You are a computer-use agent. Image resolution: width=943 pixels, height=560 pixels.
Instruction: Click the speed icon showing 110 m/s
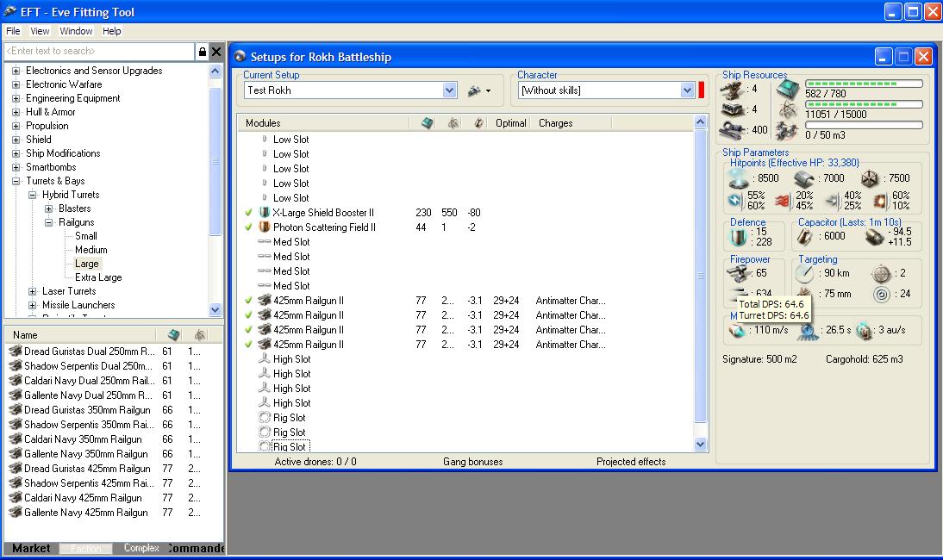(x=737, y=331)
